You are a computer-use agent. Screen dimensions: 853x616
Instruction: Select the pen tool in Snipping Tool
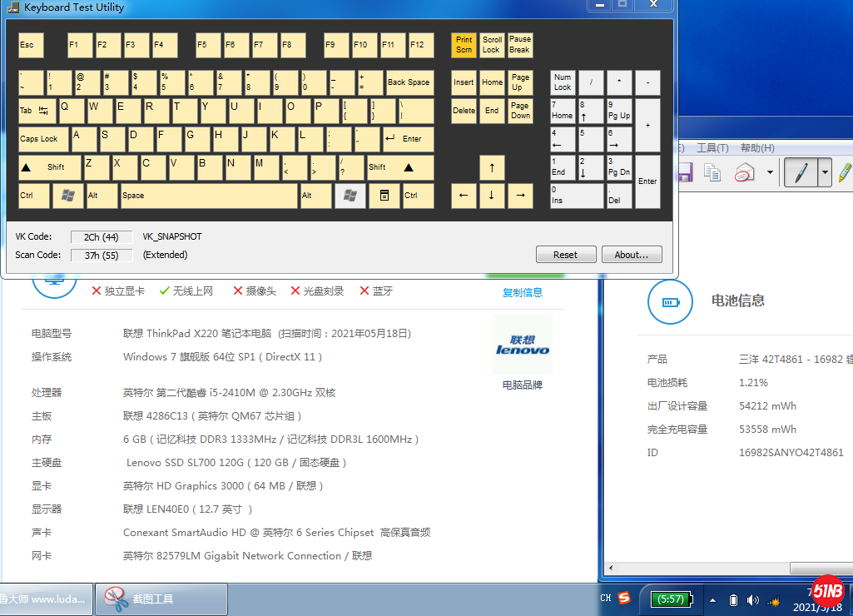[800, 172]
